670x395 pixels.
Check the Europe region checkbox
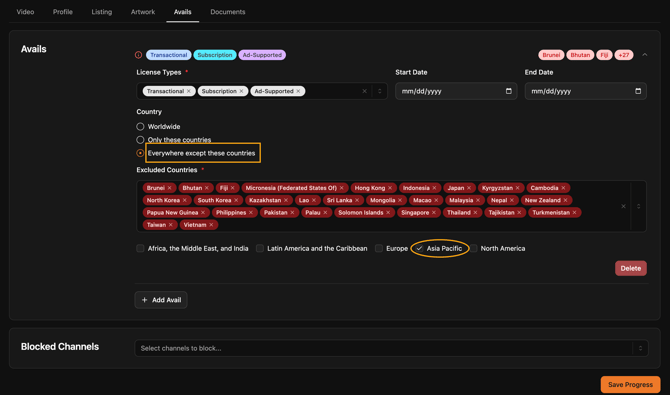[x=379, y=248]
